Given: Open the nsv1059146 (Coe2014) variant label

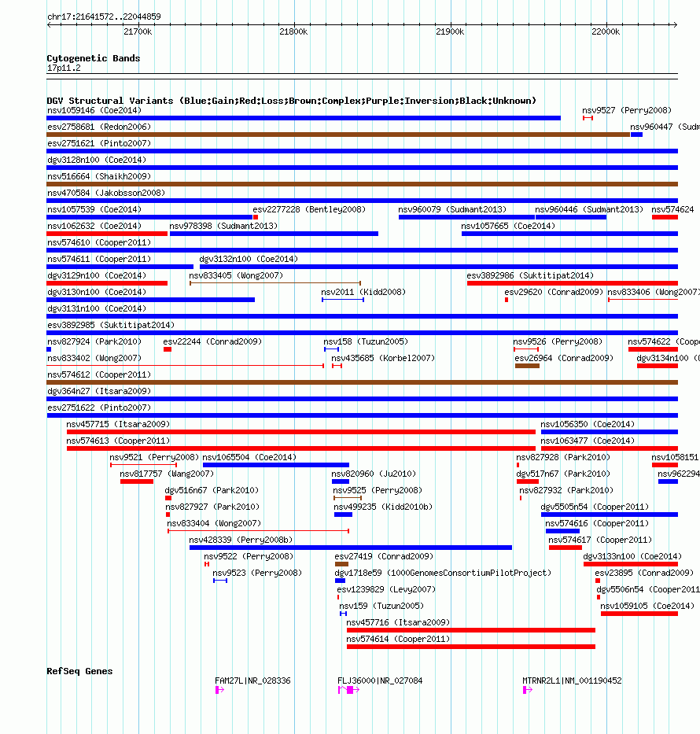Looking at the screenshot, I should coord(94,110).
